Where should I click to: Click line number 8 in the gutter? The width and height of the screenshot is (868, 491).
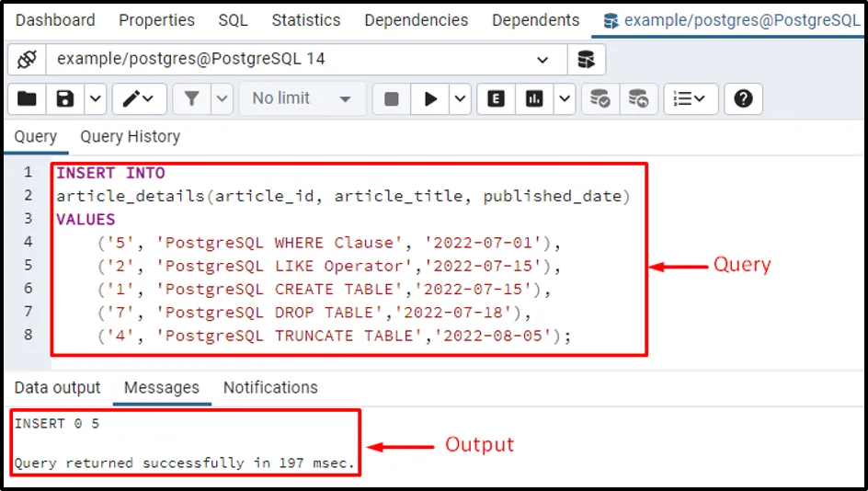tap(28, 335)
